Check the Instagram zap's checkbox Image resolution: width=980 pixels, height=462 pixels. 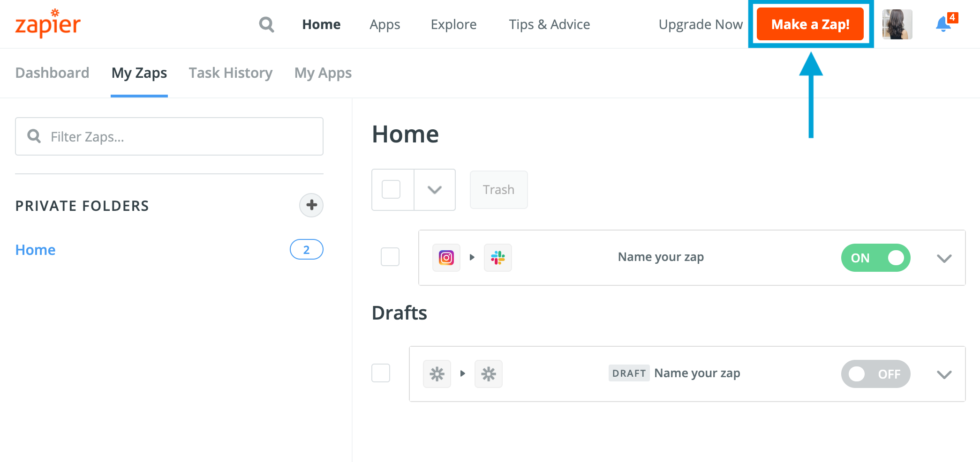390,257
